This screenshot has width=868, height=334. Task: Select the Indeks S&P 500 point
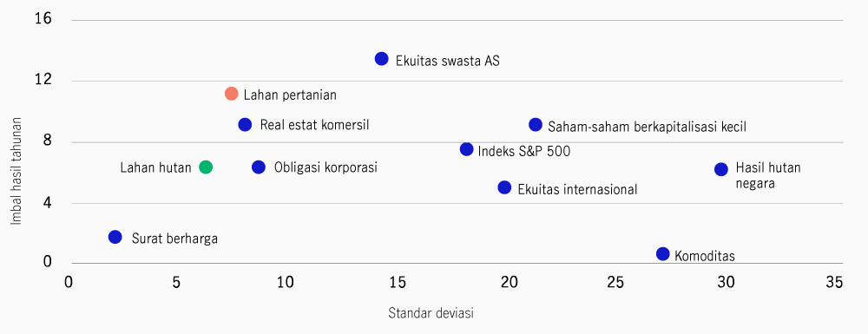point(467,149)
